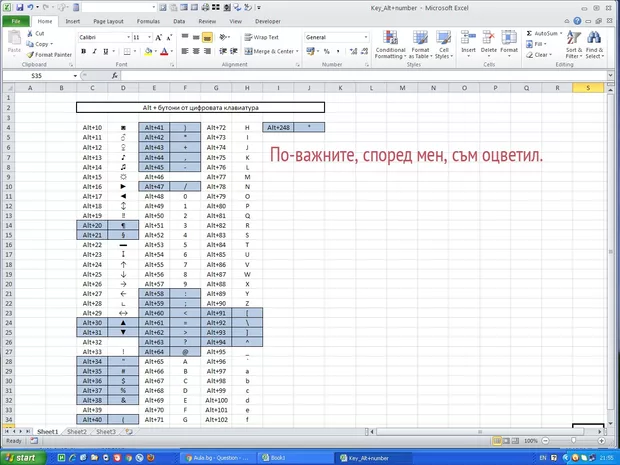Image resolution: width=620 pixels, height=465 pixels.
Task: Open the Name Box dropdown
Action: pyautogui.click(x=75, y=76)
